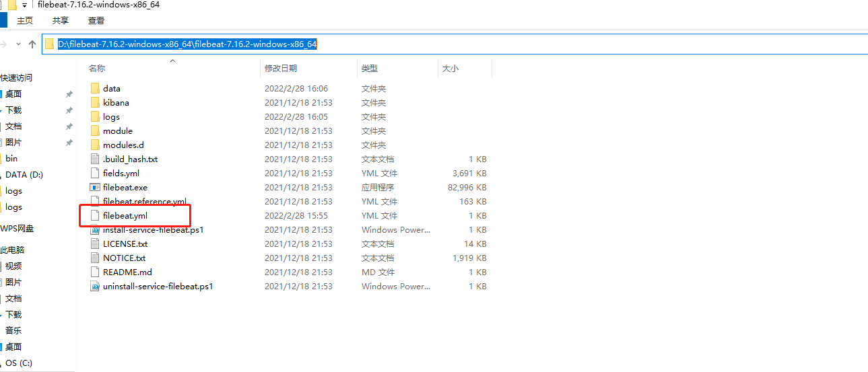Image resolution: width=868 pixels, height=372 pixels.
Task: Click the pin icon next to 桌面
Action: point(69,94)
